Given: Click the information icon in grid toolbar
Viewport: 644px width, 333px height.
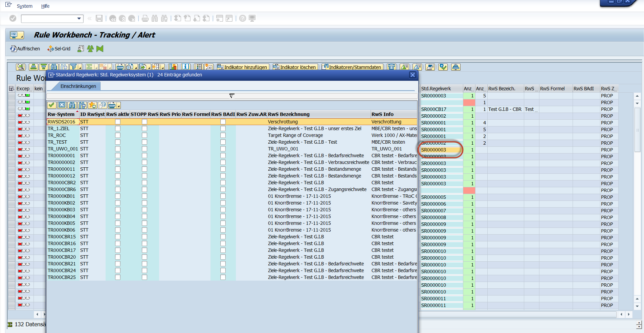Looking at the screenshot, I should [x=185, y=67].
